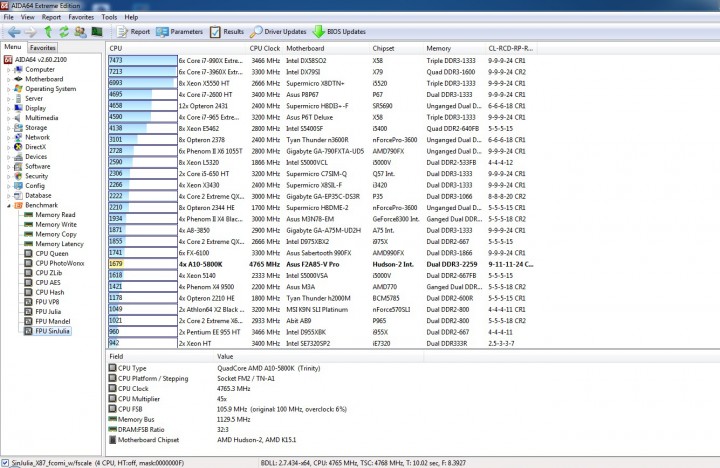This screenshot has width=720, height=468.
Task: Click the green monitor toolbar icon
Action: pos(97,31)
